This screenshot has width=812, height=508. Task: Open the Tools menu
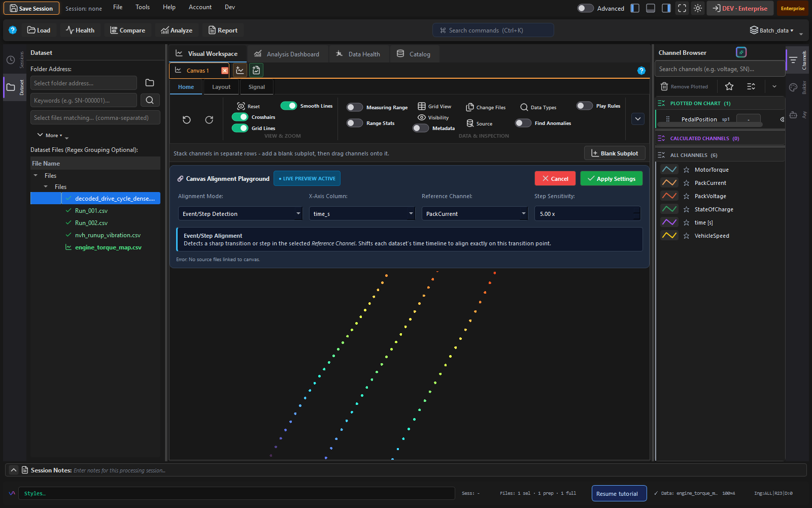click(143, 7)
